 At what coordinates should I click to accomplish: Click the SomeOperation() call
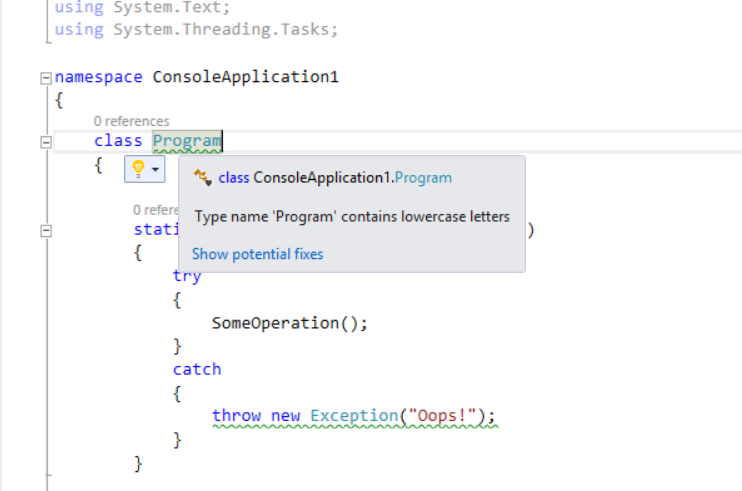pyautogui.click(x=290, y=324)
